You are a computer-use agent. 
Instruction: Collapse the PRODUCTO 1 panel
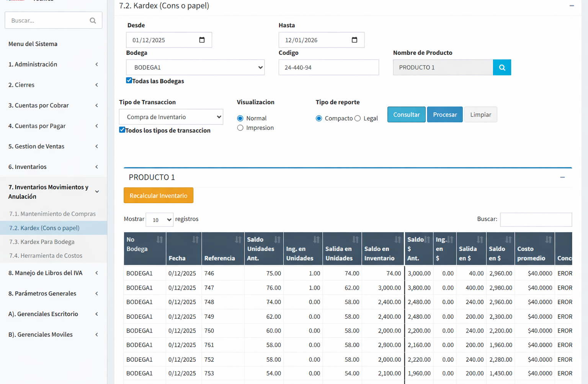562,177
